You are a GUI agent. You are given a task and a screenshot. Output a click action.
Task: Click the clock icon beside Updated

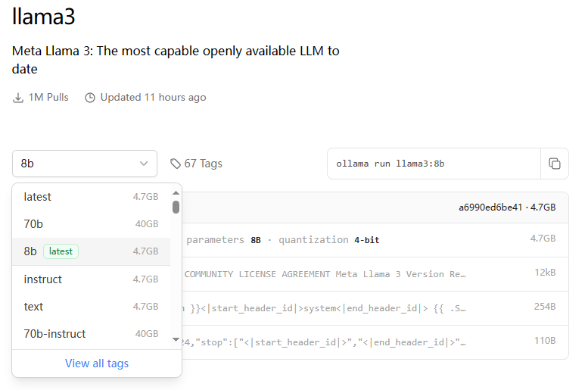90,98
